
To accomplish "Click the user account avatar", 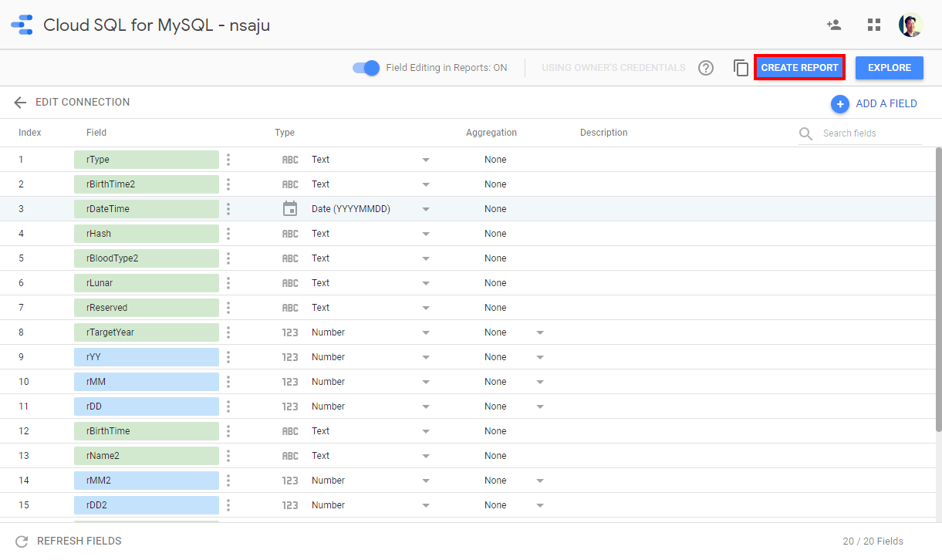I will pyautogui.click(x=910, y=25).
